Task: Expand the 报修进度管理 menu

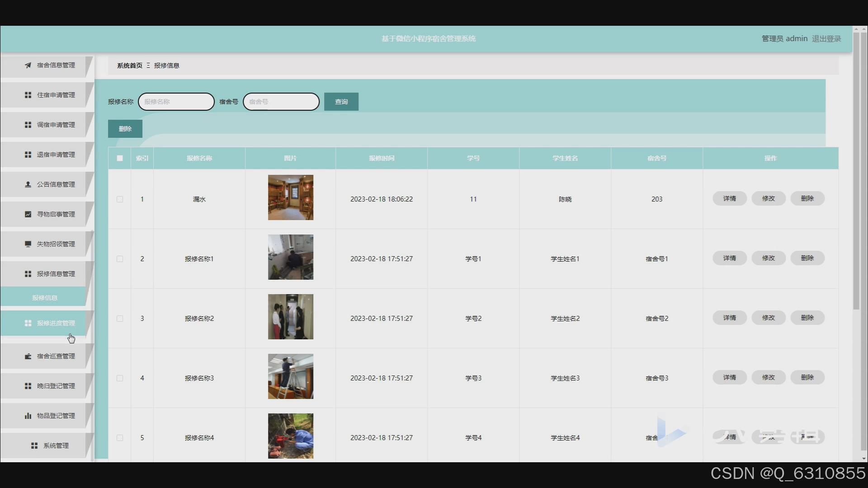Action: click(x=56, y=323)
